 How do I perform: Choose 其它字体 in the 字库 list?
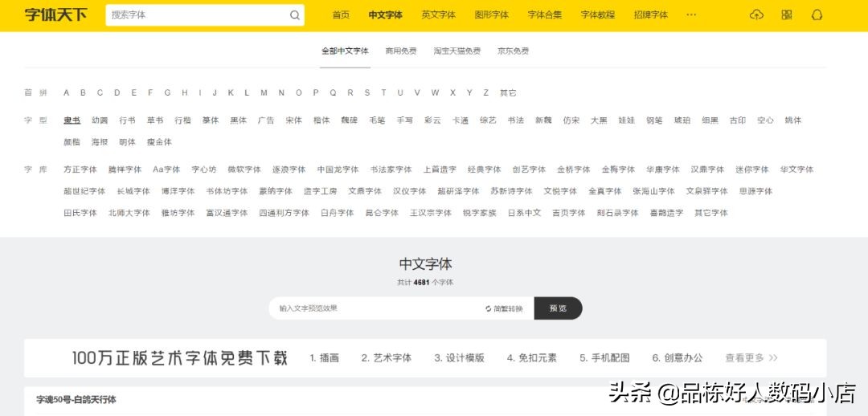[711, 213]
